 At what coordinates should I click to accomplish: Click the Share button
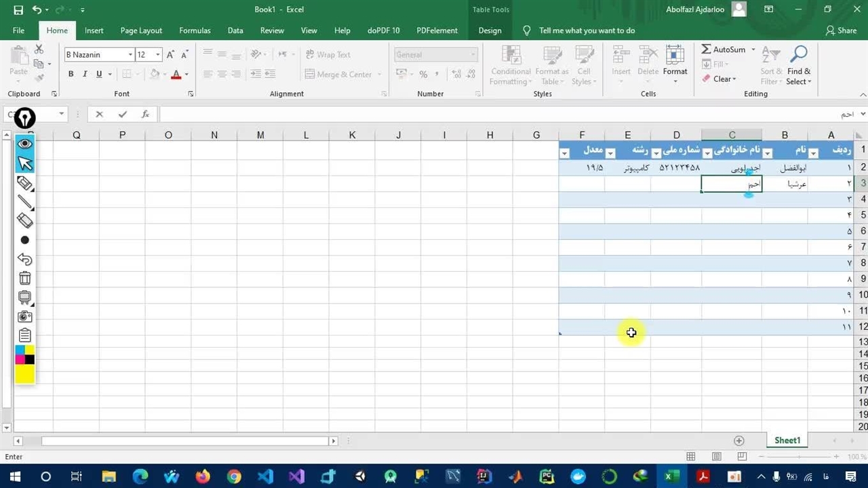point(841,30)
